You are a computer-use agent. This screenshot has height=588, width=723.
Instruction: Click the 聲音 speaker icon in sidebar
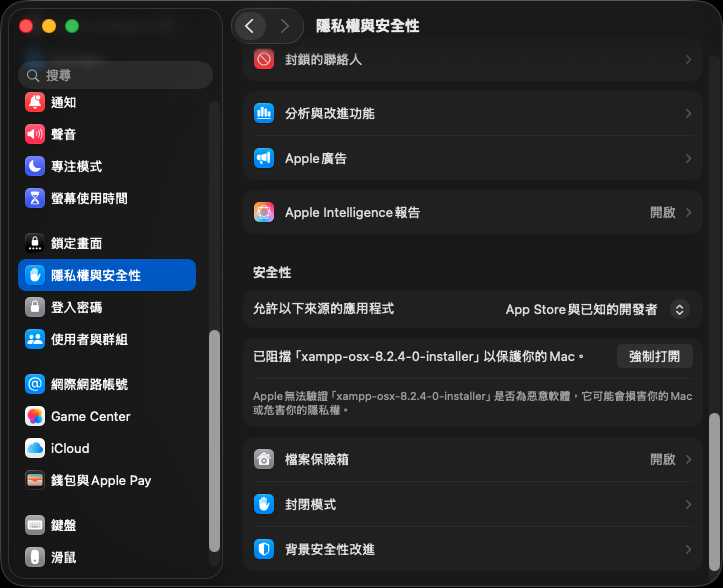pyautogui.click(x=35, y=134)
